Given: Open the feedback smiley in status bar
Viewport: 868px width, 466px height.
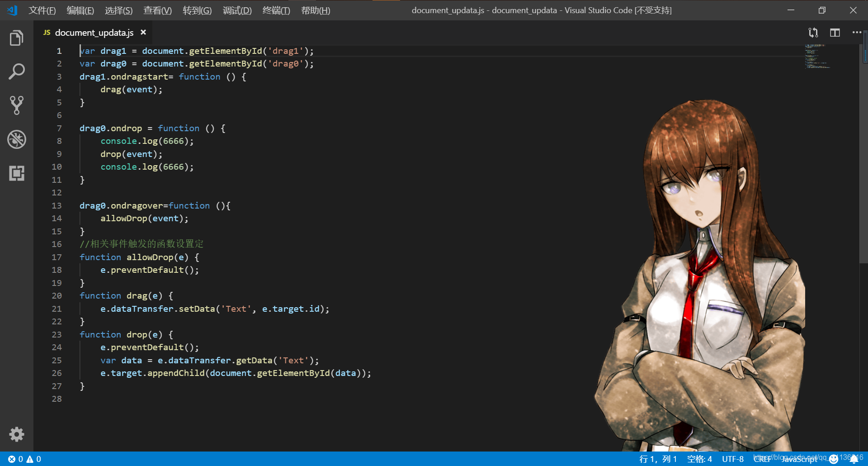Looking at the screenshot, I should 834,459.
